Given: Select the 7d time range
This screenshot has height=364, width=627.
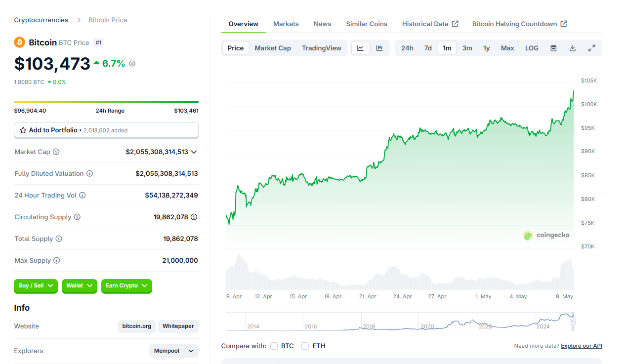Looking at the screenshot, I should tap(428, 48).
